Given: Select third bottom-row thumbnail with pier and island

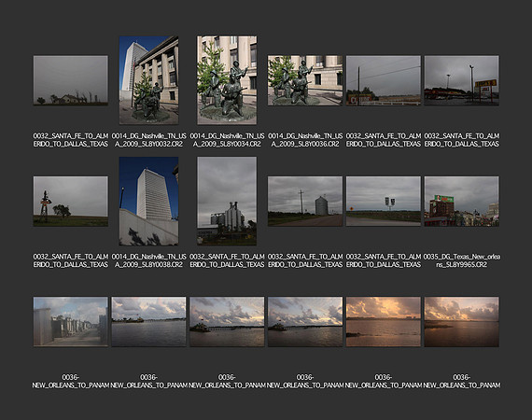Looking at the screenshot, I should click(x=227, y=322).
